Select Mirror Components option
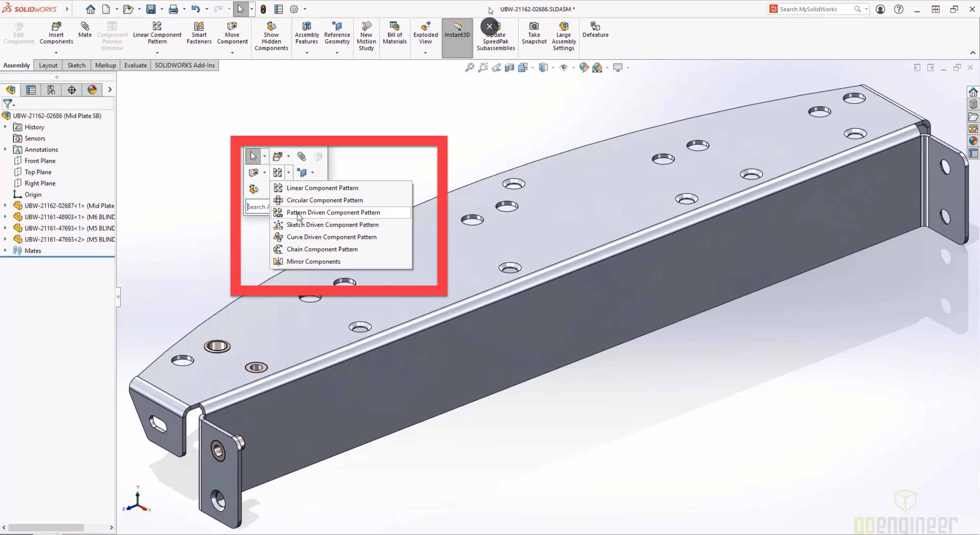Image resolution: width=980 pixels, height=535 pixels. [313, 262]
